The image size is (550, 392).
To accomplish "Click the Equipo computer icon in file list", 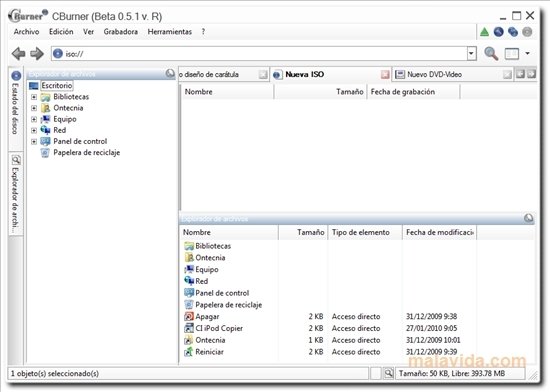I will tap(189, 270).
